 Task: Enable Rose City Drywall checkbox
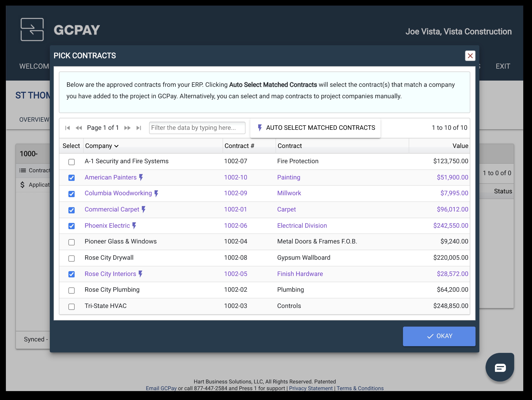pyautogui.click(x=71, y=258)
